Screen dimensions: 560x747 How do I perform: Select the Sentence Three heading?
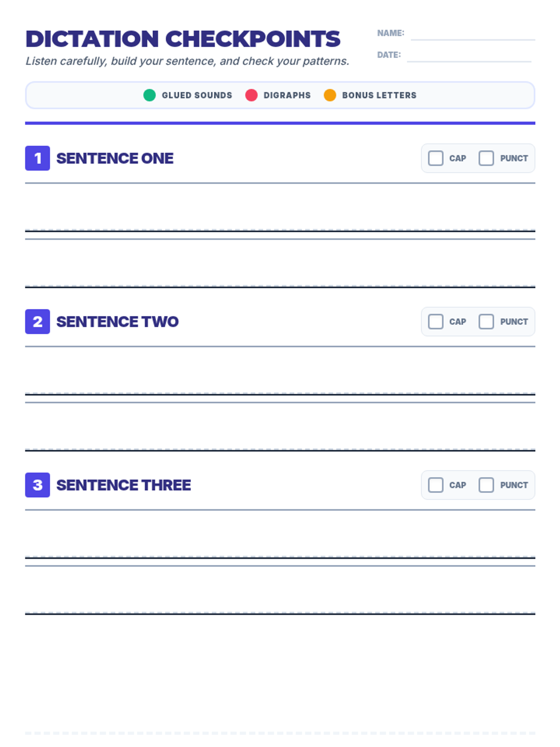pyautogui.click(x=124, y=485)
